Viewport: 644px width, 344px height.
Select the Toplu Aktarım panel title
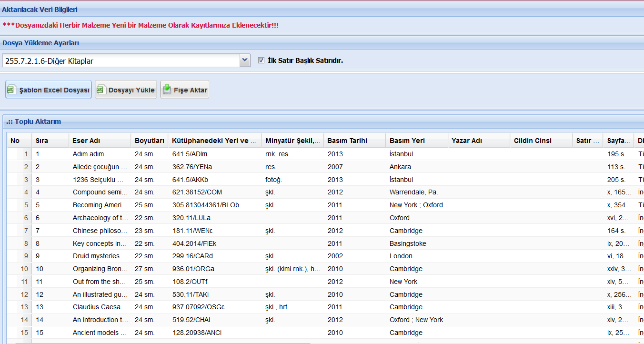[x=33, y=121]
